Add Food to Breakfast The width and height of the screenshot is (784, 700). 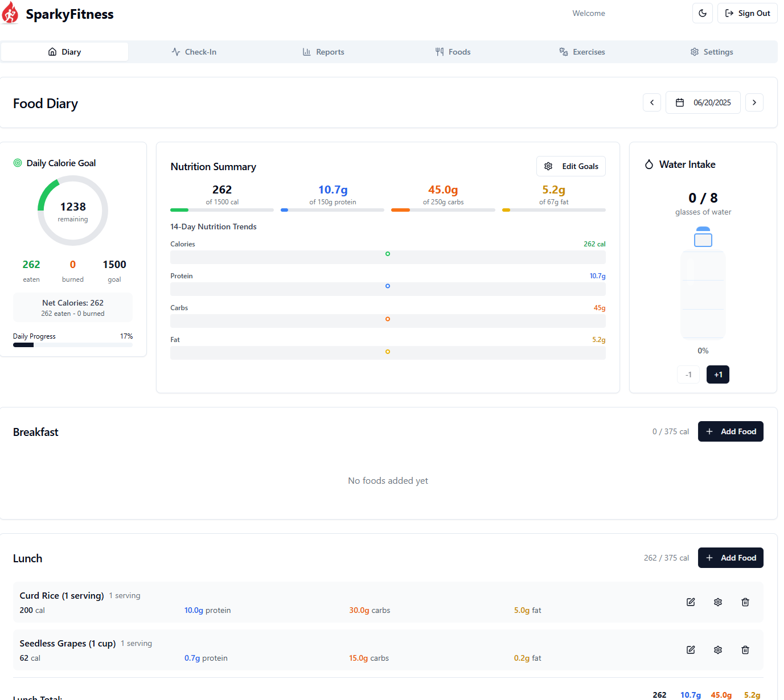[x=730, y=431]
